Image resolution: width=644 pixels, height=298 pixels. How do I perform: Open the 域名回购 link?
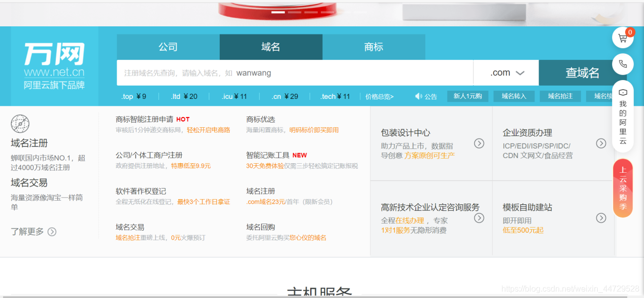pos(260,227)
